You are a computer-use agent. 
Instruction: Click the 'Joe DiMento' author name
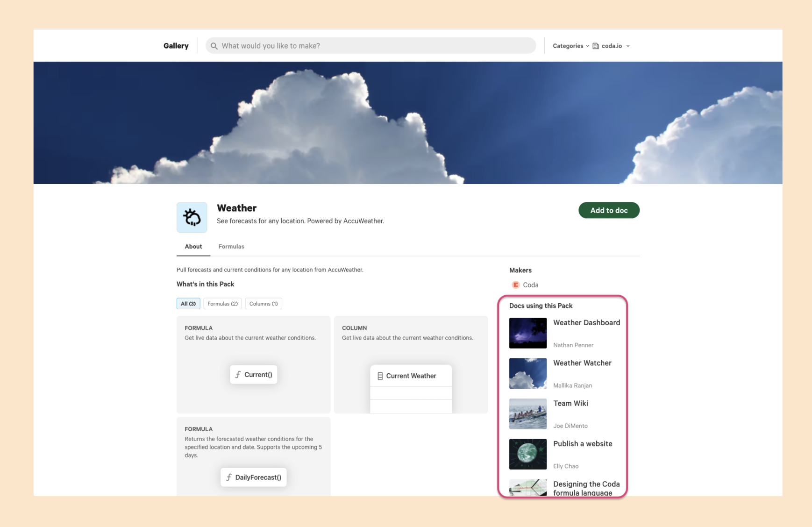pyautogui.click(x=570, y=426)
